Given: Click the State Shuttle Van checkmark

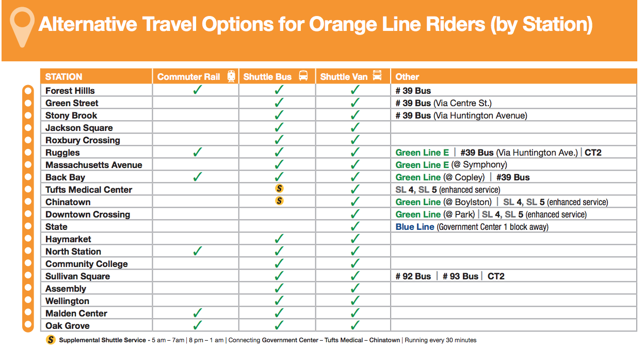Looking at the screenshot, I should pos(355,226).
